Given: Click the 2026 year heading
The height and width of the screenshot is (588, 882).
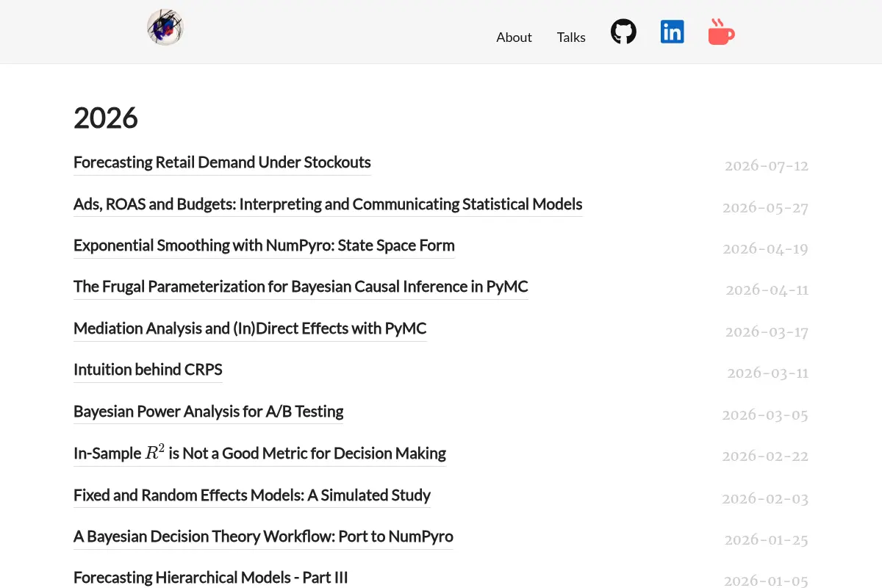Looking at the screenshot, I should coord(106,118).
